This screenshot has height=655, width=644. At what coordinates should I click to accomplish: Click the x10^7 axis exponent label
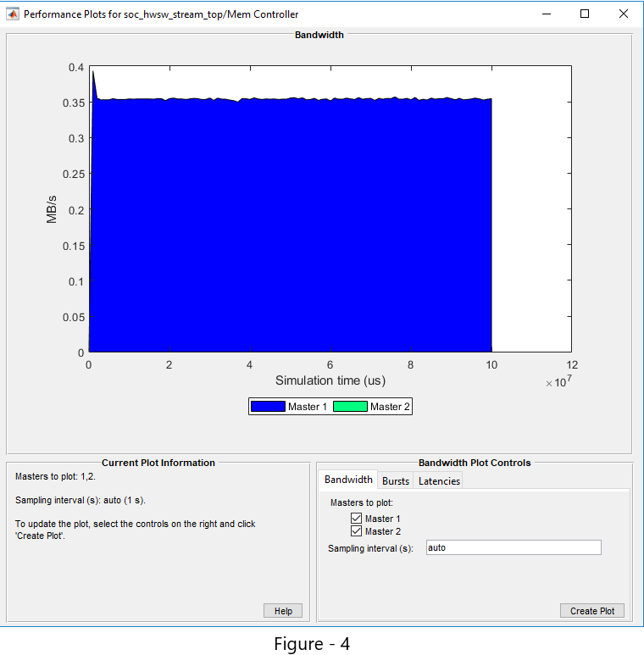click(x=558, y=381)
